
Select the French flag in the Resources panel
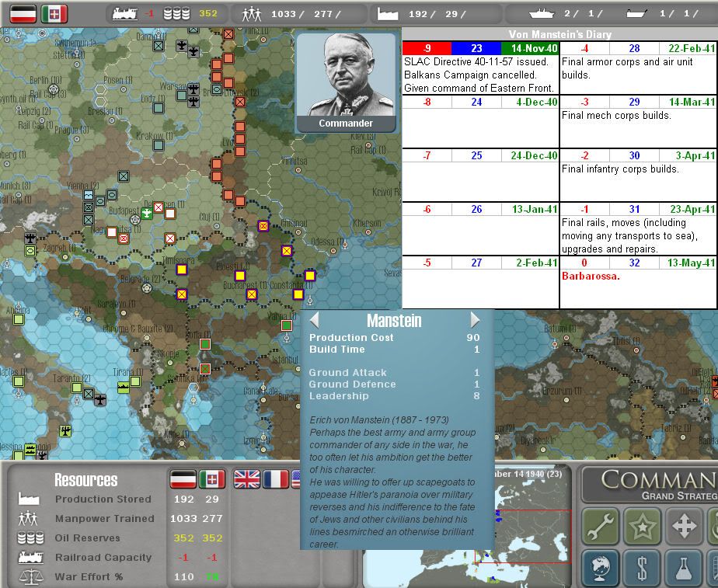276,479
